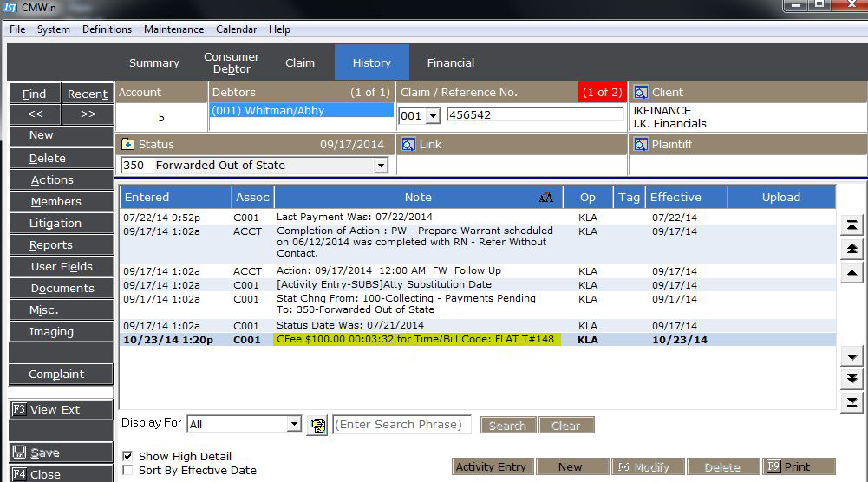The image size is (868, 482).
Task: Click the New button beside Activity Entry
Action: [x=572, y=466]
